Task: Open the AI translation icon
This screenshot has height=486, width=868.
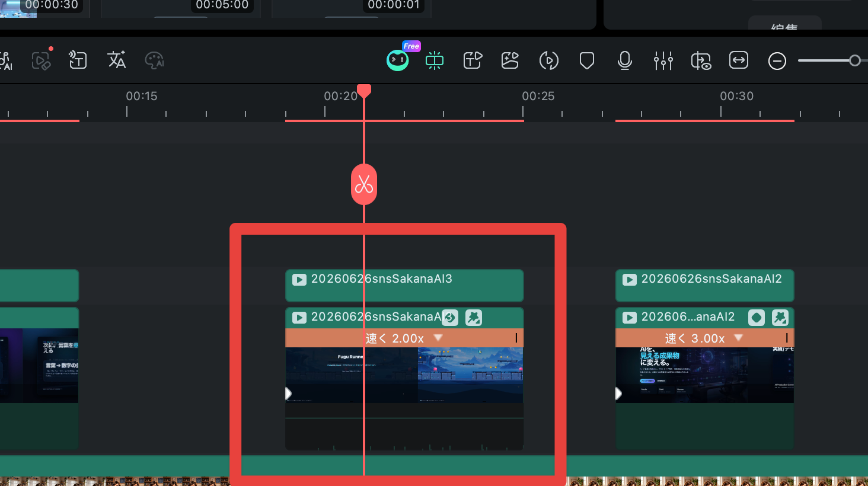Action: [116, 60]
